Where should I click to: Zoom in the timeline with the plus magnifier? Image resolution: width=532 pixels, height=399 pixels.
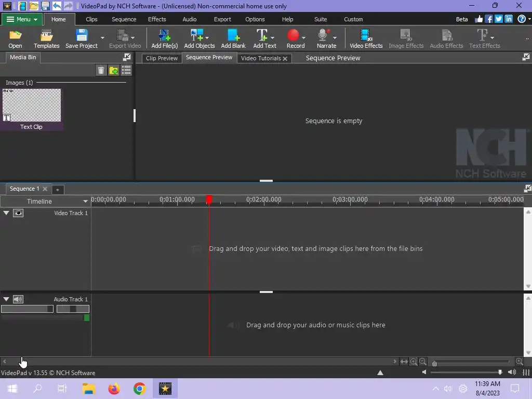[519, 362]
